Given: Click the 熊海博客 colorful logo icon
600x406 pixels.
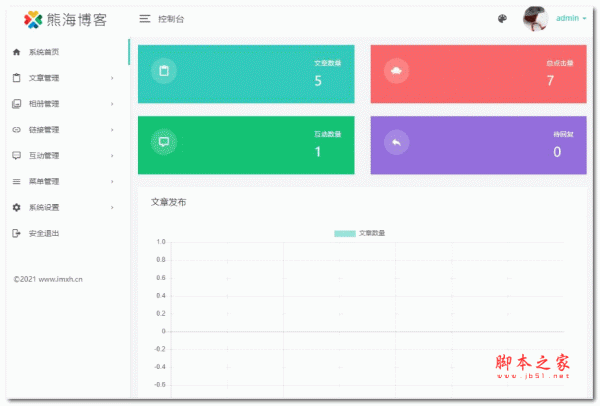Looking at the screenshot, I should pos(33,20).
